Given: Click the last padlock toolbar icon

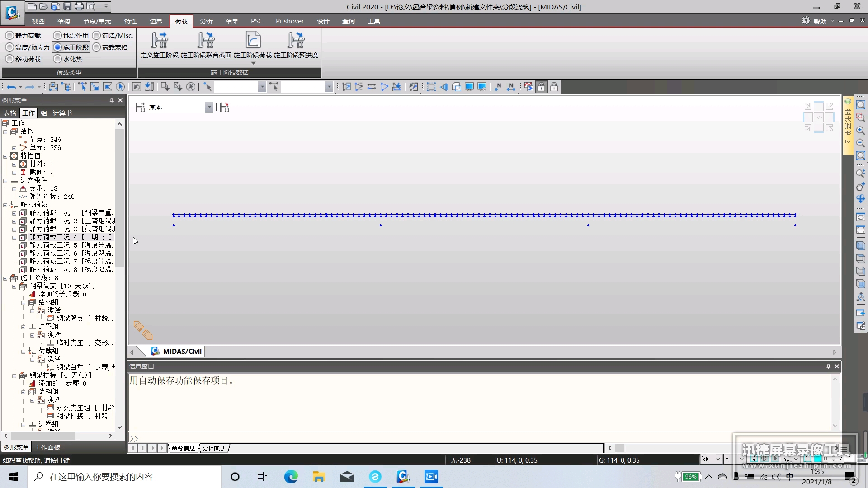Looking at the screenshot, I should (x=554, y=87).
